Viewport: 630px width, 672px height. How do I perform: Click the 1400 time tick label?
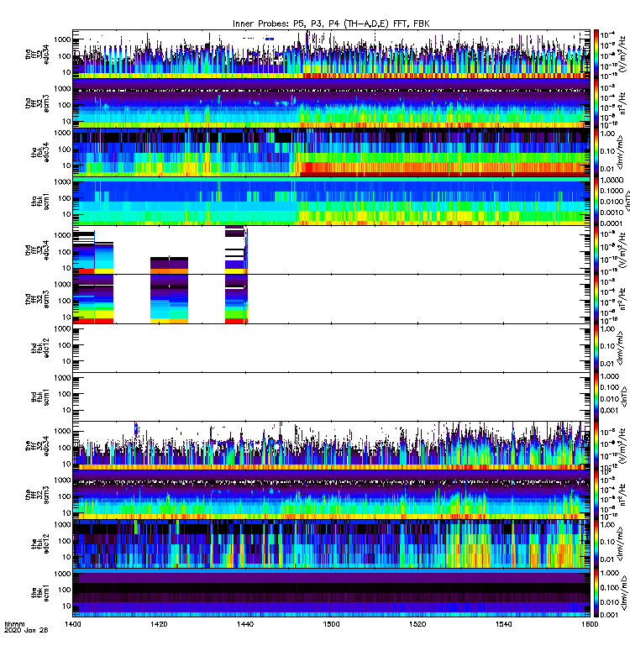point(72,624)
